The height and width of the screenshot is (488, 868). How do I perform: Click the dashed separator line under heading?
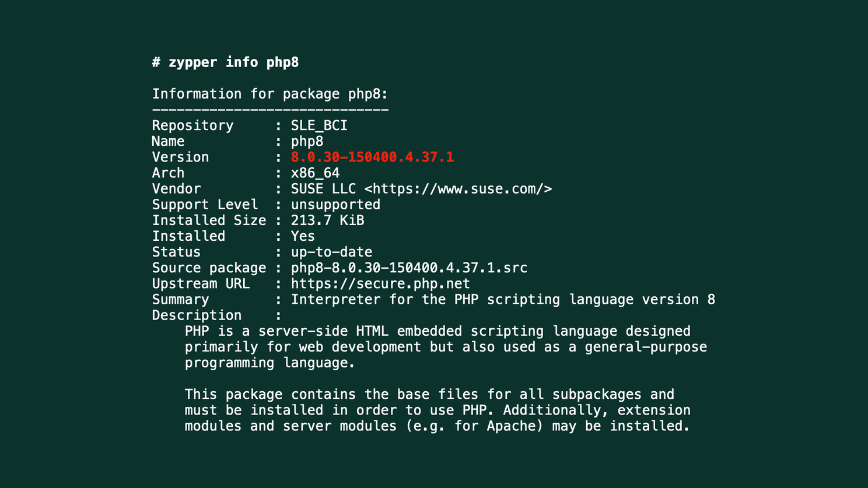click(x=270, y=110)
